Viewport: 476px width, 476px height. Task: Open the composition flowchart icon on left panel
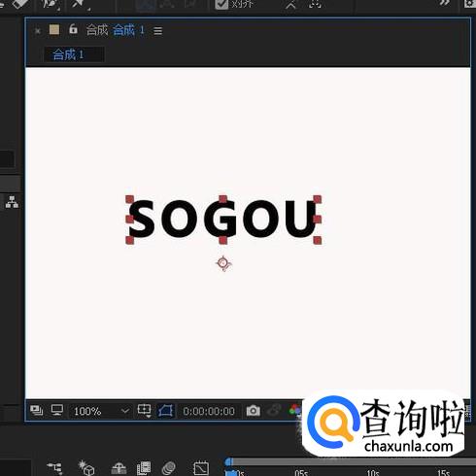(x=12, y=202)
